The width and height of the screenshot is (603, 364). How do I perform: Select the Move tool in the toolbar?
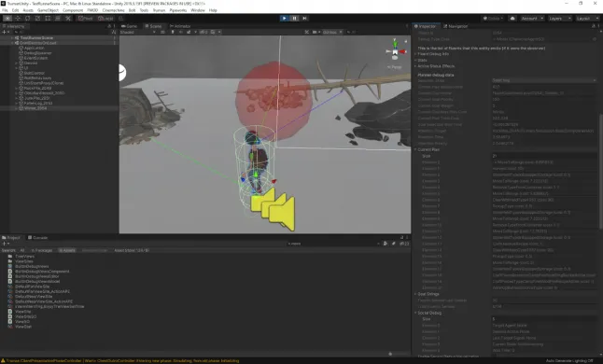[x=18, y=18]
